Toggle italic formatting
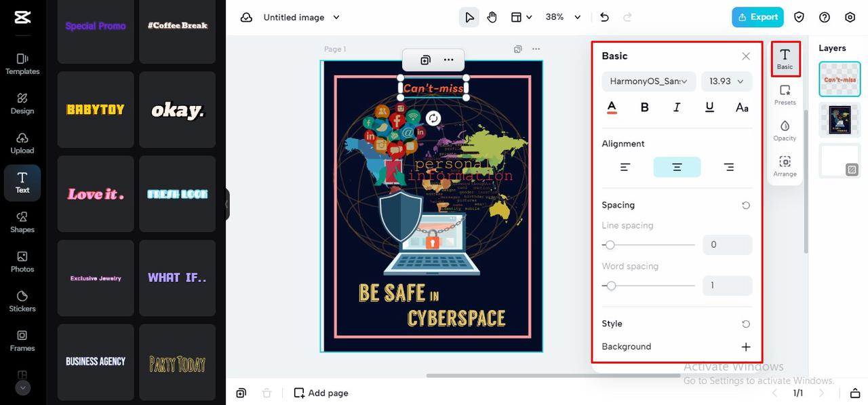Viewport: 868px width, 405px height. [x=677, y=107]
